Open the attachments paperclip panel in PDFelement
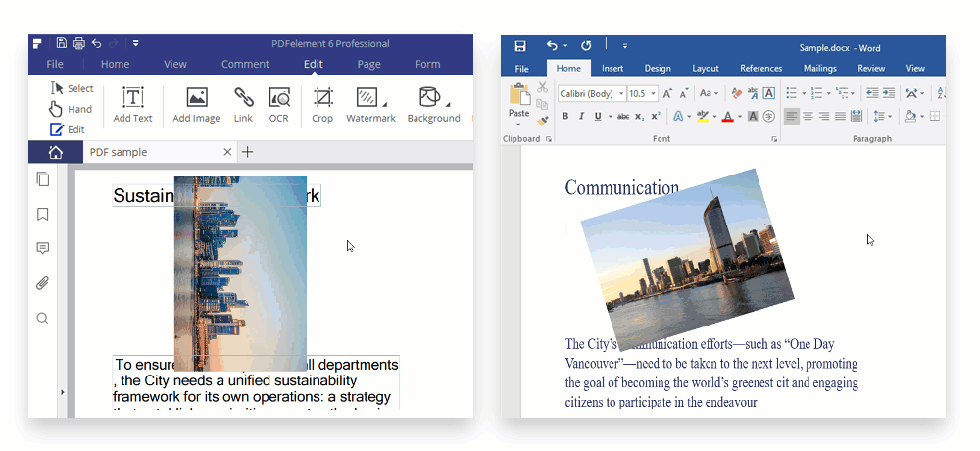Screen dimensions: 980x451 tap(42, 283)
